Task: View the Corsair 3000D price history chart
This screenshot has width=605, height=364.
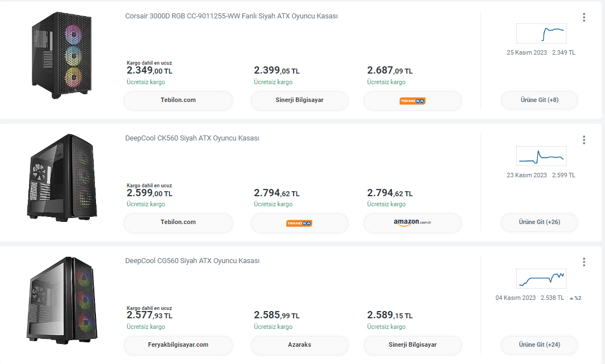Action: point(541,33)
